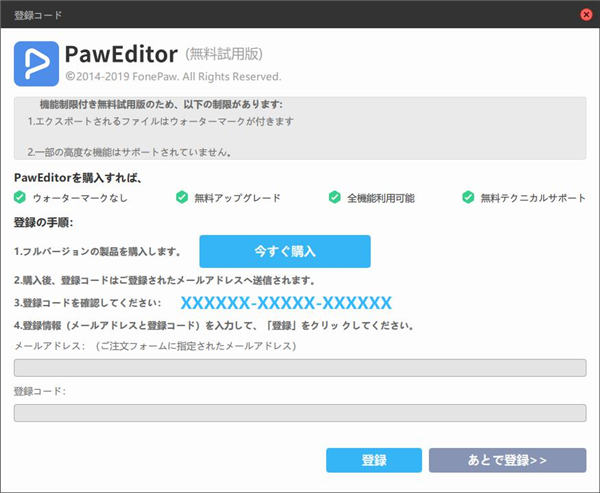The image size is (600, 493).
Task: Click the 登録の手順: heading
Action: coord(43,222)
